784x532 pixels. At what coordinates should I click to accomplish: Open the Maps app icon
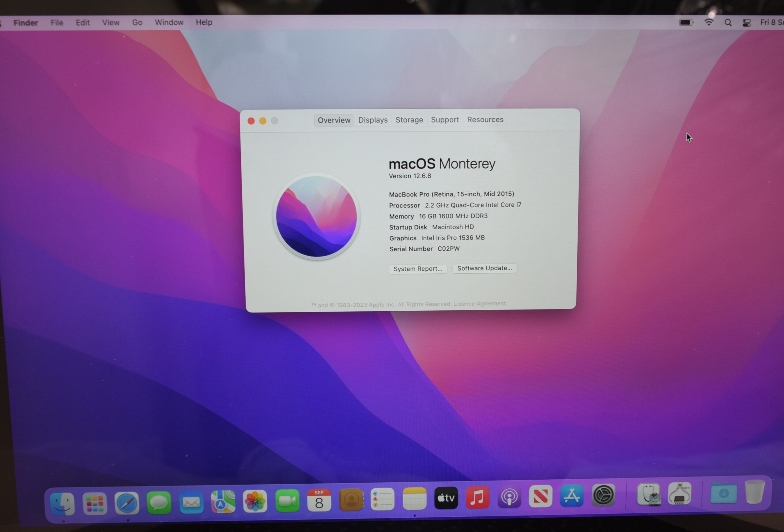(223, 502)
